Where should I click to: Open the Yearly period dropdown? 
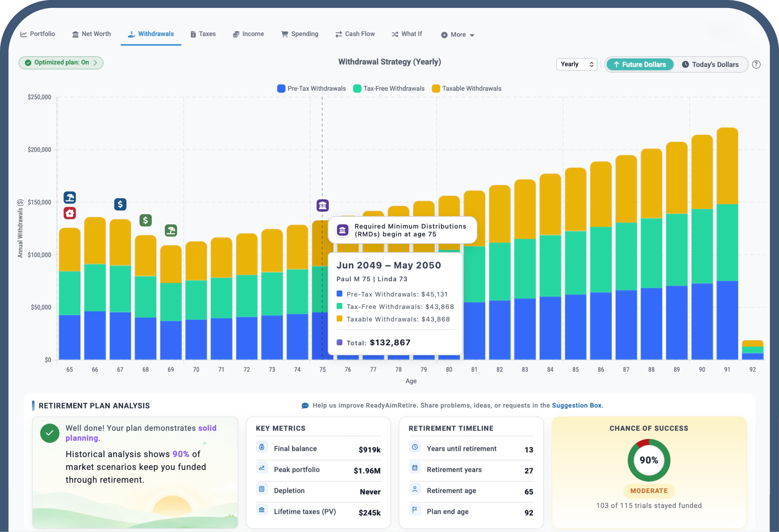pyautogui.click(x=576, y=64)
